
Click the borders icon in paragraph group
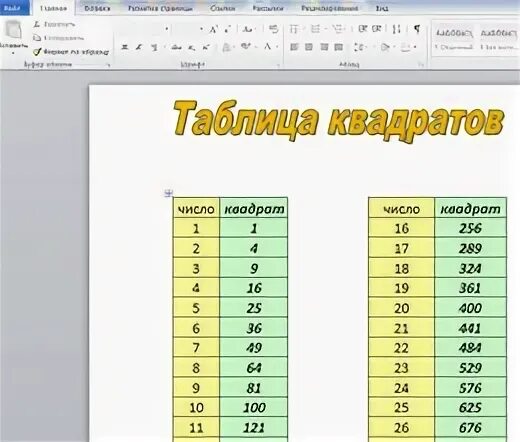(405, 47)
